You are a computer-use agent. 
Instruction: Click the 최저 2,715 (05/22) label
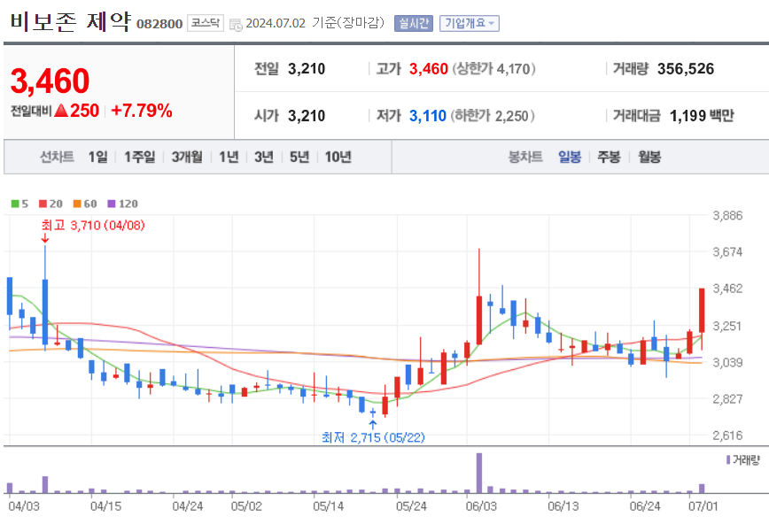click(373, 437)
